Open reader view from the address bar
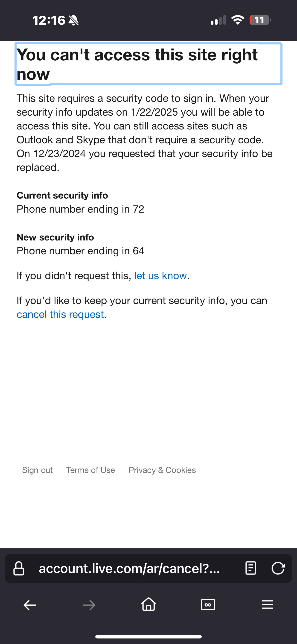 [251, 568]
